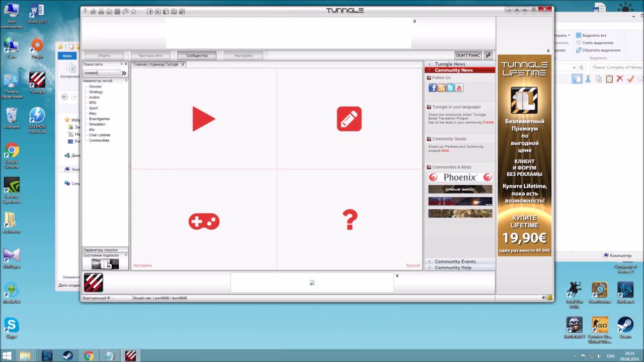Image resolution: width=644 pixels, height=362 pixels.
Task: Select Chat Lobbies in the network navigator
Action: 100,135
